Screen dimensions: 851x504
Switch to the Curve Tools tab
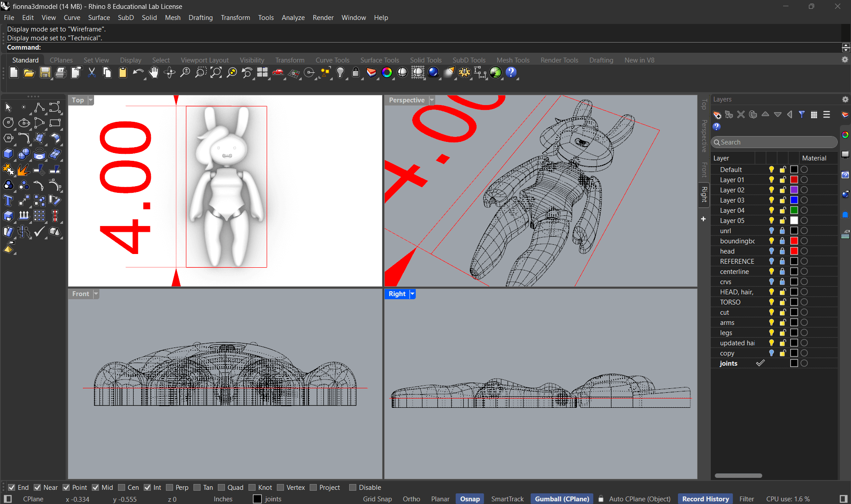tap(332, 60)
